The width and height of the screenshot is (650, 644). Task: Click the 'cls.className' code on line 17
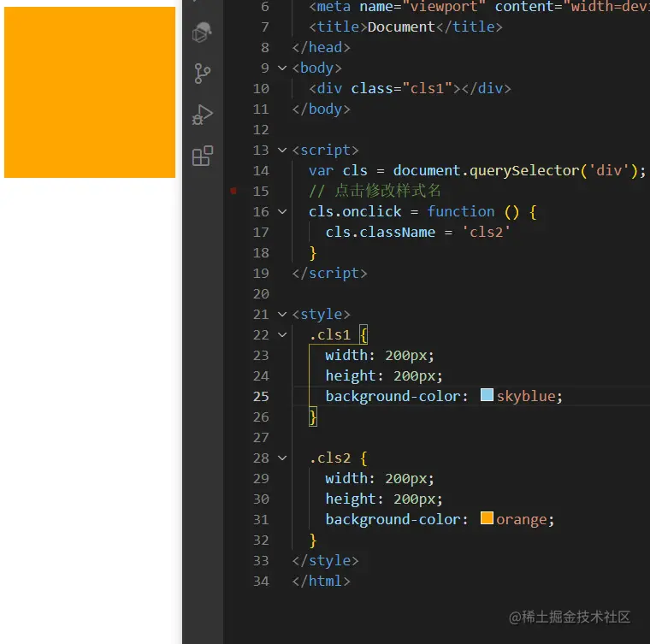(x=380, y=232)
